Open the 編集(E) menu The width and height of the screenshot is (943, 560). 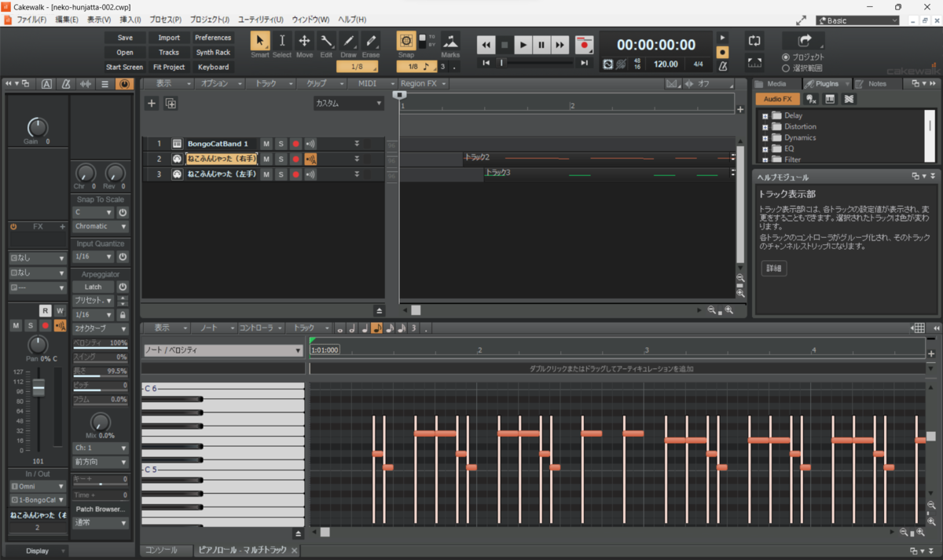(67, 19)
